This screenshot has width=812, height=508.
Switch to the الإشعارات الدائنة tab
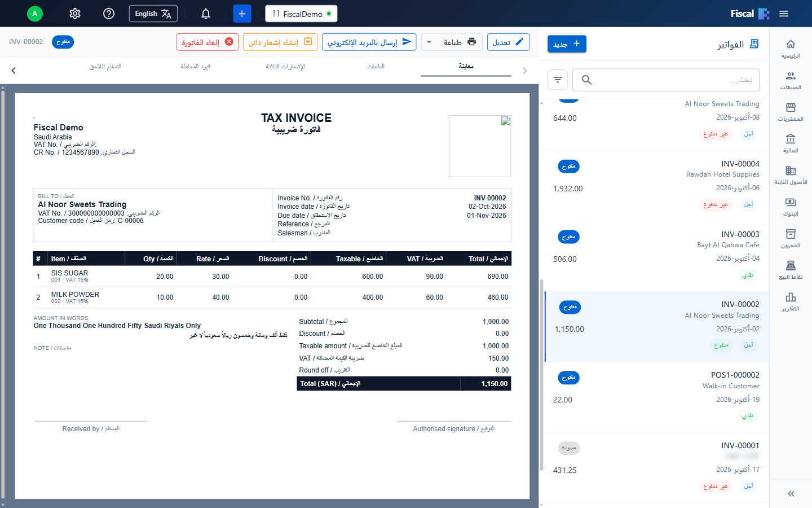(x=285, y=67)
